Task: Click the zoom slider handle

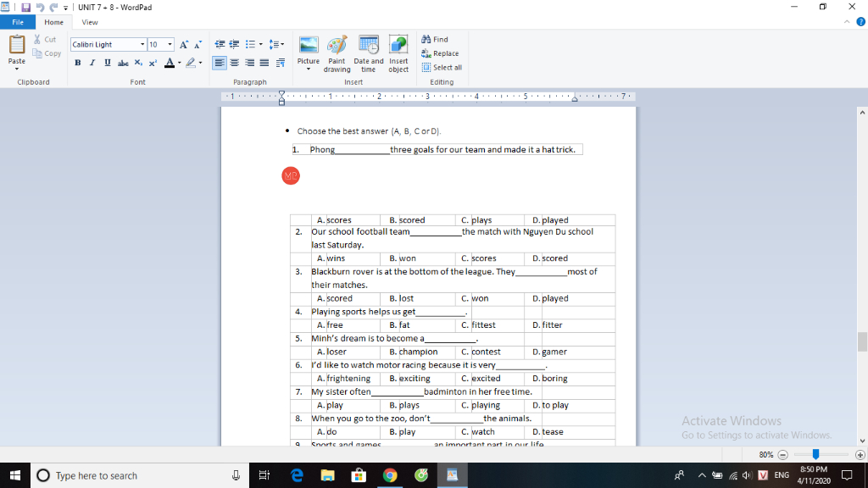Action: point(815,454)
